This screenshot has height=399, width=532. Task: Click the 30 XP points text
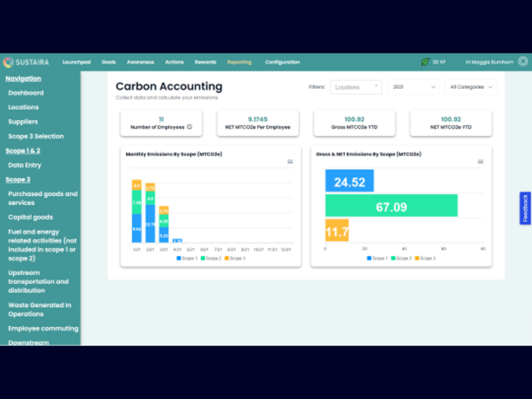[439, 62]
